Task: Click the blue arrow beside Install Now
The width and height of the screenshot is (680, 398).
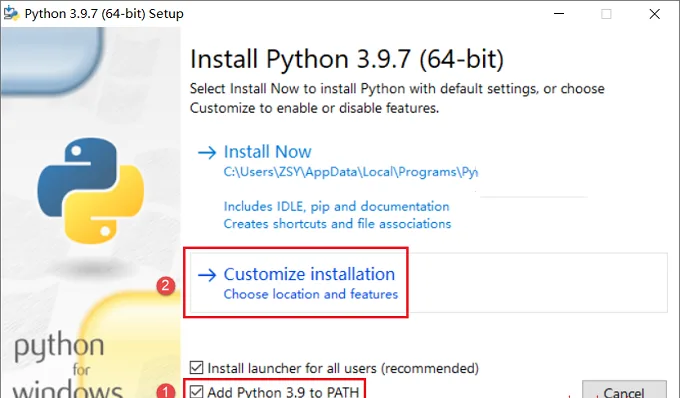Action: (207, 152)
